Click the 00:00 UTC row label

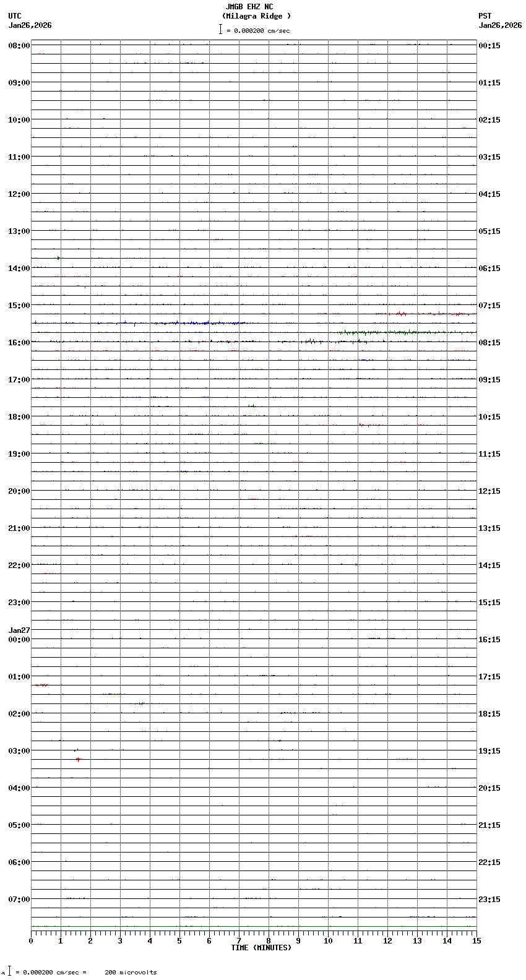pyautogui.click(x=19, y=640)
